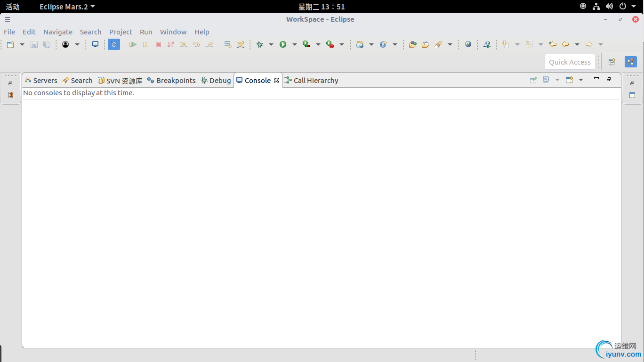Click the Step Over icon
This screenshot has height=362, width=644.
[196, 44]
